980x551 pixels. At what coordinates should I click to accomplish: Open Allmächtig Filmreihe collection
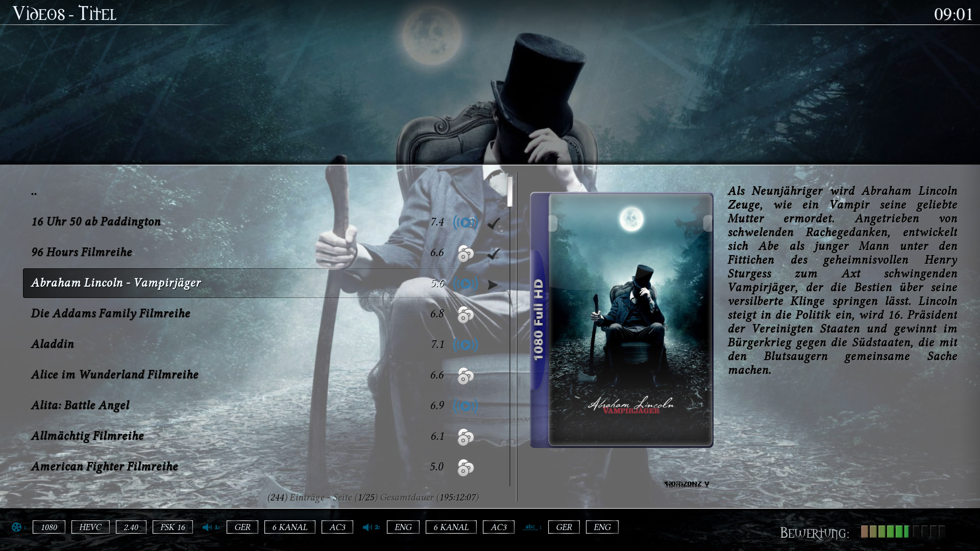pos(266,436)
